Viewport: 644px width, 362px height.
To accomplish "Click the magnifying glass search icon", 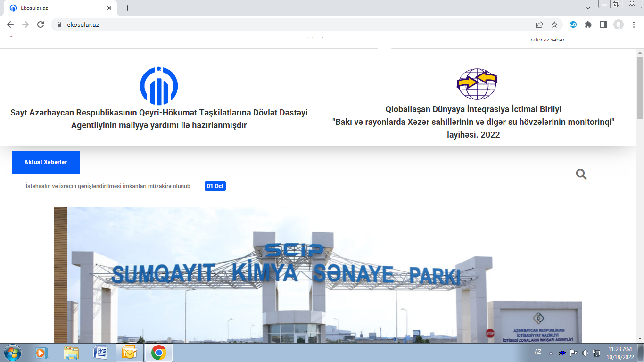I will (581, 174).
